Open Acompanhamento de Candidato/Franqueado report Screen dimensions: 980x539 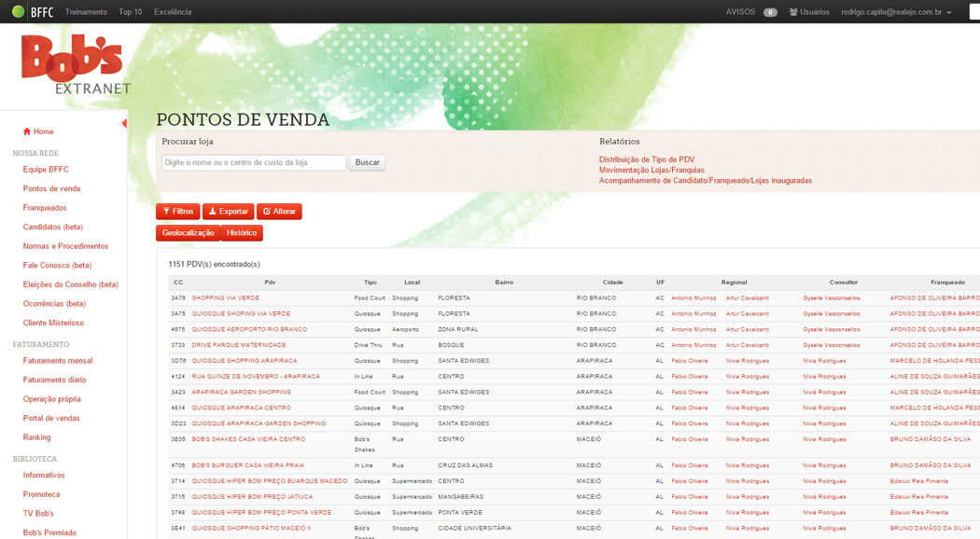pos(705,181)
